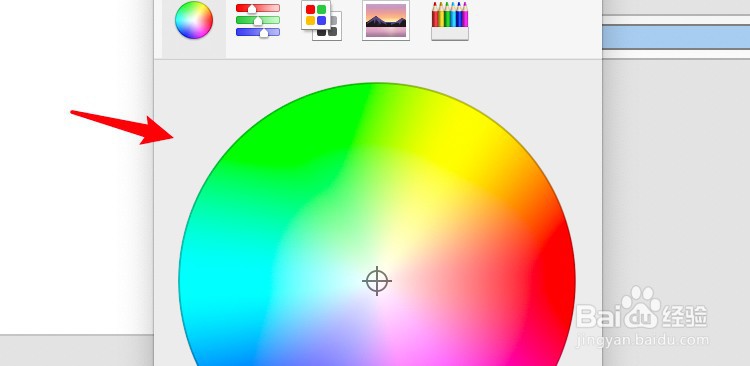Open the Color Palettes tab
750x366 pixels.
[321, 20]
